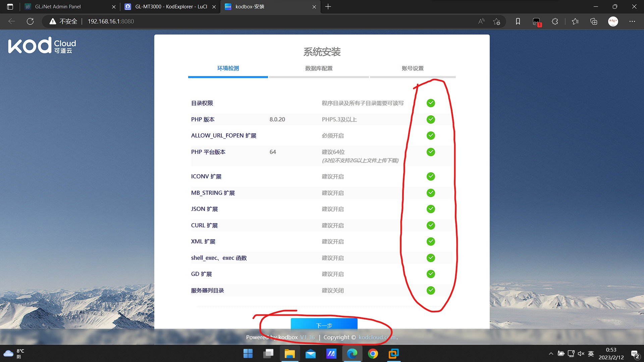
Task: Click the 下一步 button
Action: click(324, 324)
